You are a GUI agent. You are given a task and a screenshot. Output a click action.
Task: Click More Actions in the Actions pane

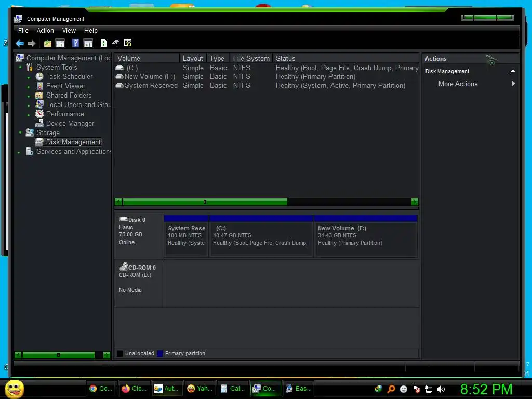pyautogui.click(x=458, y=84)
